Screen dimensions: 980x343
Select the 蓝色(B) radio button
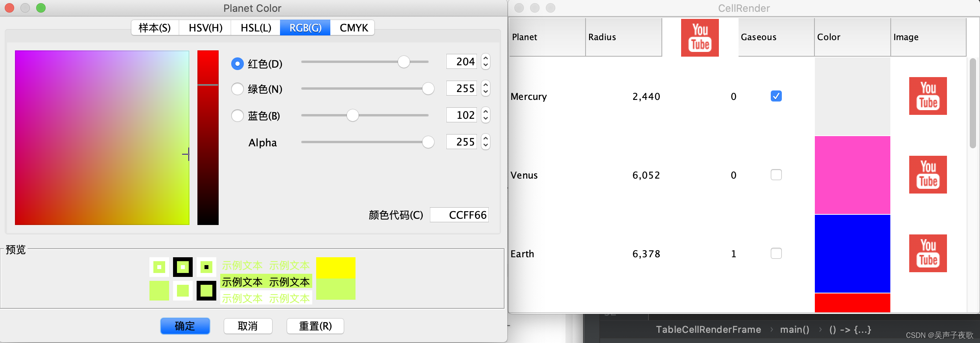pyautogui.click(x=238, y=116)
